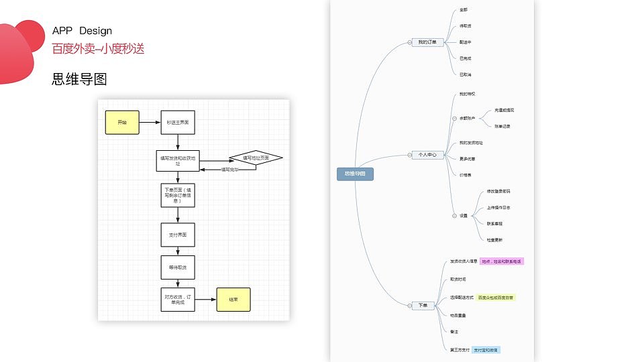The image size is (644, 362).
Task: Click the 配送中 leaf item
Action: click(x=466, y=42)
